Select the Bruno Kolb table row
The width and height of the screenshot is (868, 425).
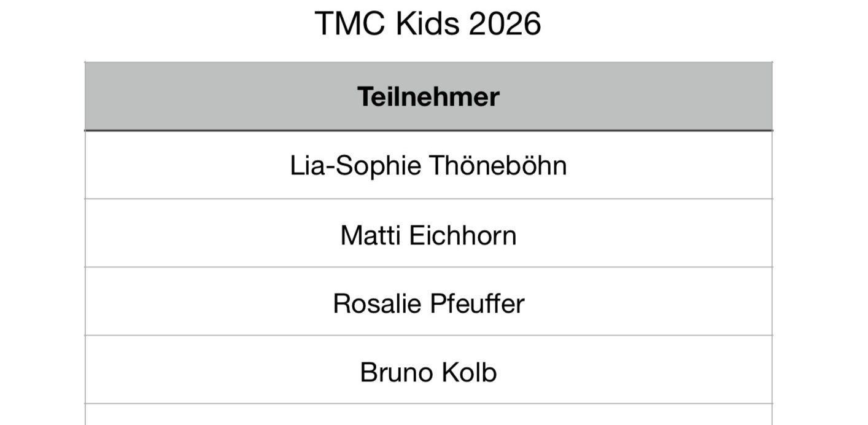[x=428, y=370]
